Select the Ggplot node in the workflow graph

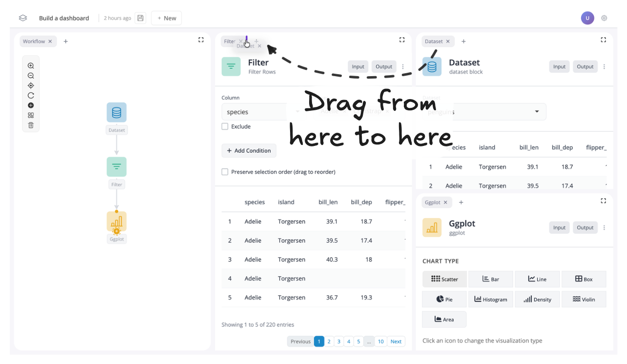[117, 222]
